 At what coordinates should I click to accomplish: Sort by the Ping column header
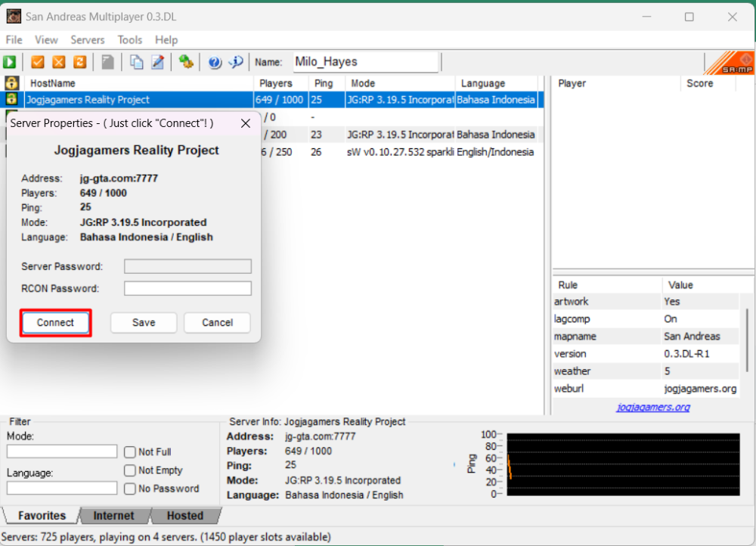[x=327, y=83]
